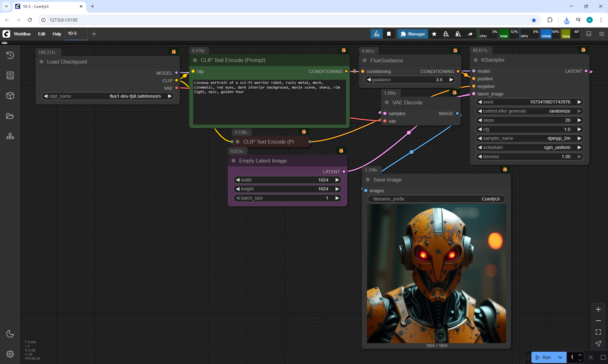Viewport: 608px width, 364px height.
Task: Click the share arrow icon in toolbar
Action: (470, 34)
